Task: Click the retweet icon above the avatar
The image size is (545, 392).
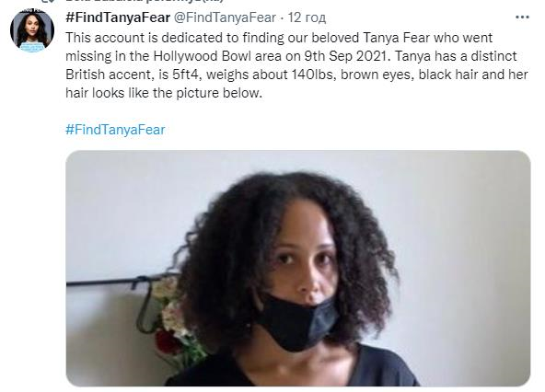Action: [50, 1]
